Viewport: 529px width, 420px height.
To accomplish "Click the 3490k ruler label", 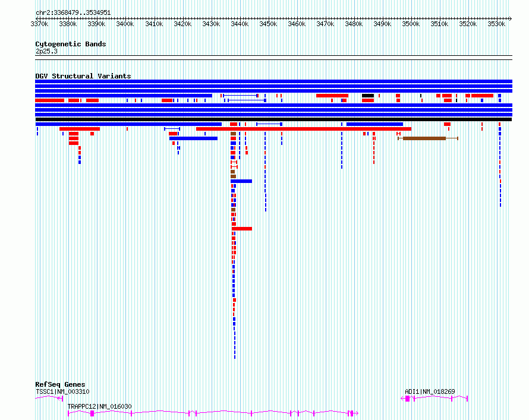I will 382,24.
